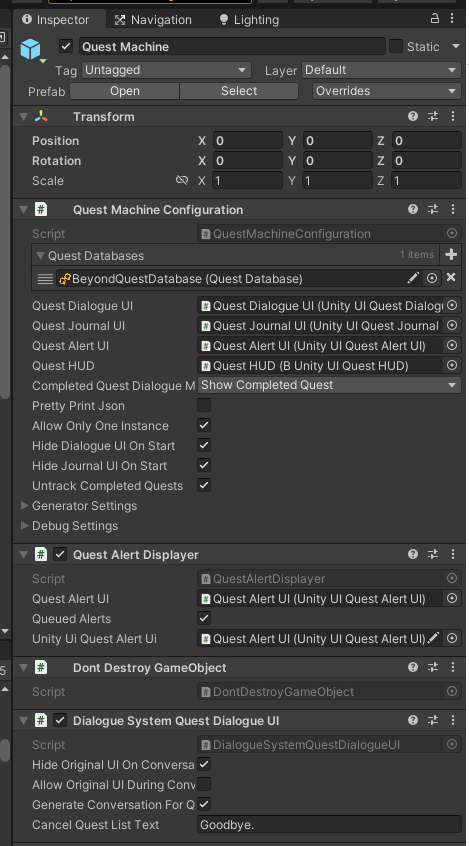Disable the Quest Alert Displayer component
The width and height of the screenshot is (469, 846).
click(x=60, y=554)
